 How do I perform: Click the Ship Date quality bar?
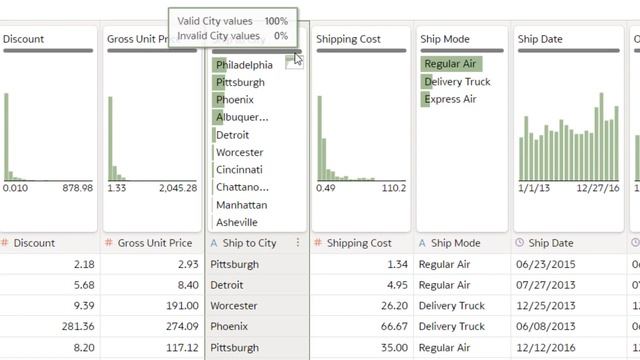[569, 51]
